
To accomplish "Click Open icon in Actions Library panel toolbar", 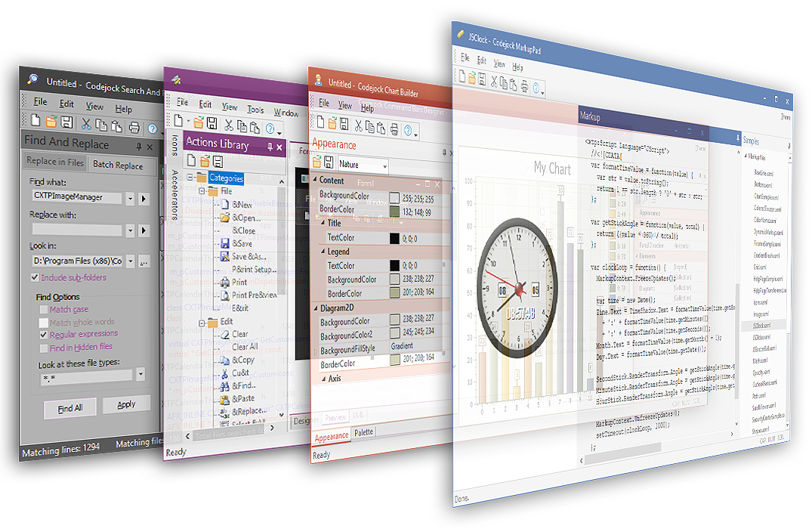I will 205,161.
